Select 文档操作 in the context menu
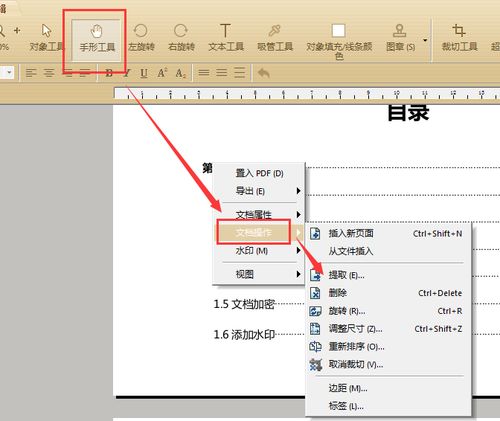The width and height of the screenshot is (500, 421). point(254,232)
